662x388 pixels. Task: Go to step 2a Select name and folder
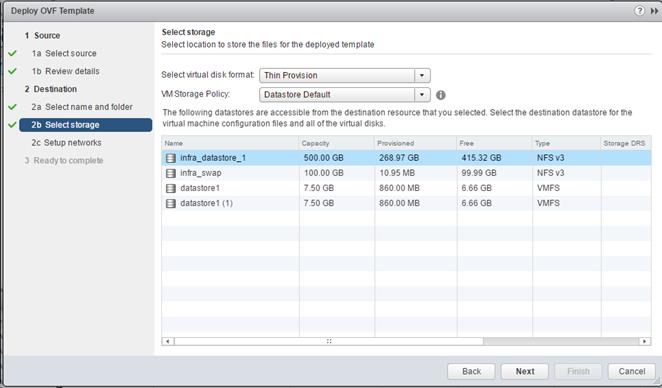(82, 107)
